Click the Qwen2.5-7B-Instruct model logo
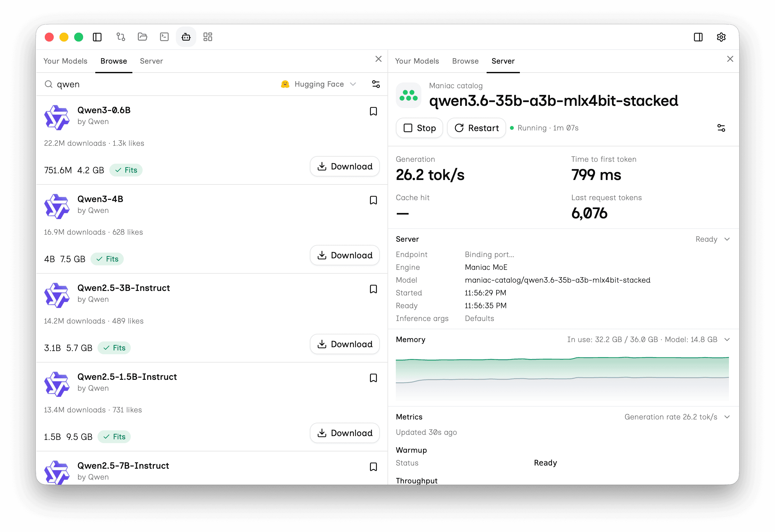 (x=57, y=472)
